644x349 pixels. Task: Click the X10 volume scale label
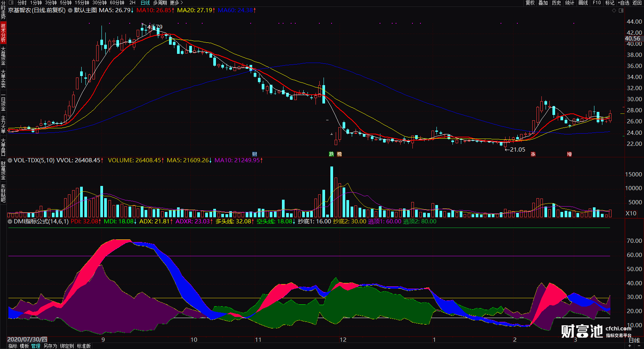click(631, 213)
